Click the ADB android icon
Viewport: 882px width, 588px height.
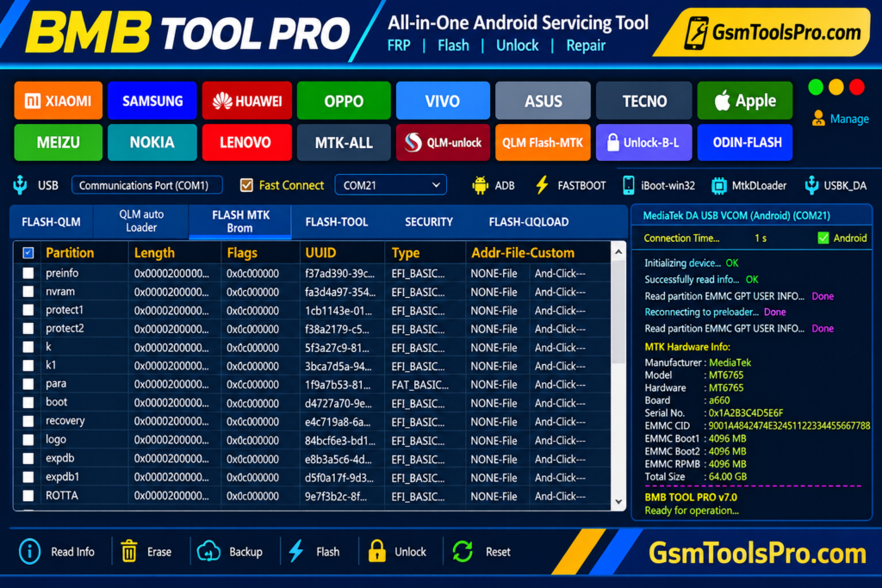click(481, 185)
